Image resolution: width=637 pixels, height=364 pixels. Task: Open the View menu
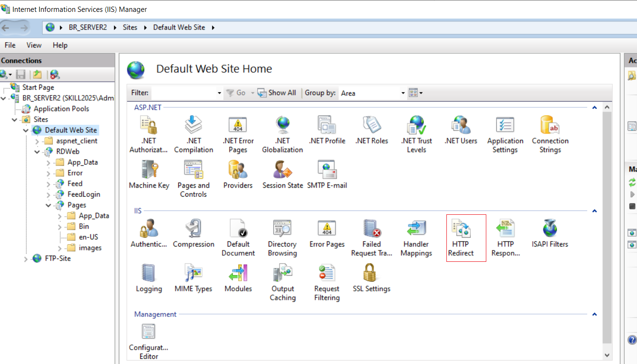(x=34, y=45)
